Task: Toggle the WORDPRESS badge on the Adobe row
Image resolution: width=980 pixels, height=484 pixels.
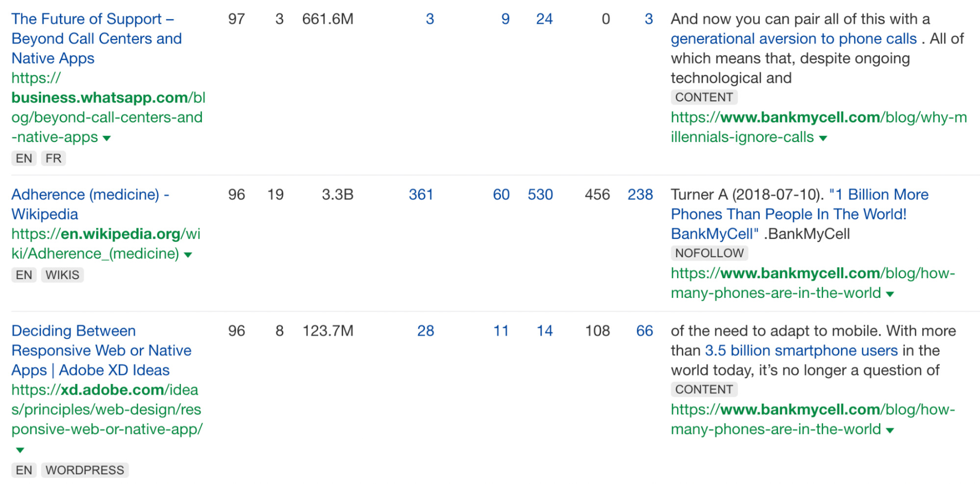Action: pyautogui.click(x=84, y=470)
